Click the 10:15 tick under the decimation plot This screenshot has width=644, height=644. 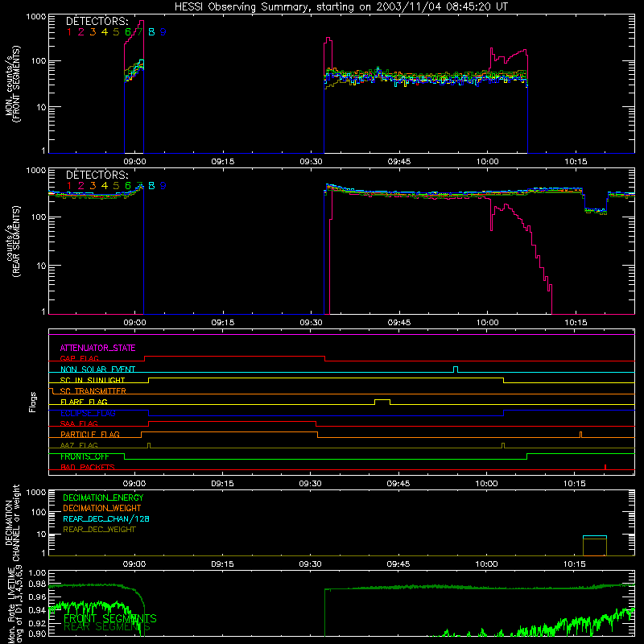pyautogui.click(x=575, y=564)
